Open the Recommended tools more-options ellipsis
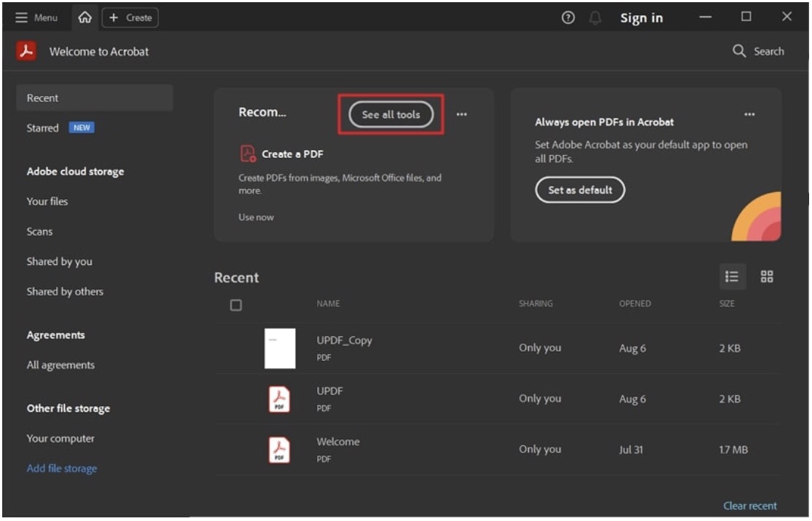The image size is (812, 521). pyautogui.click(x=461, y=114)
